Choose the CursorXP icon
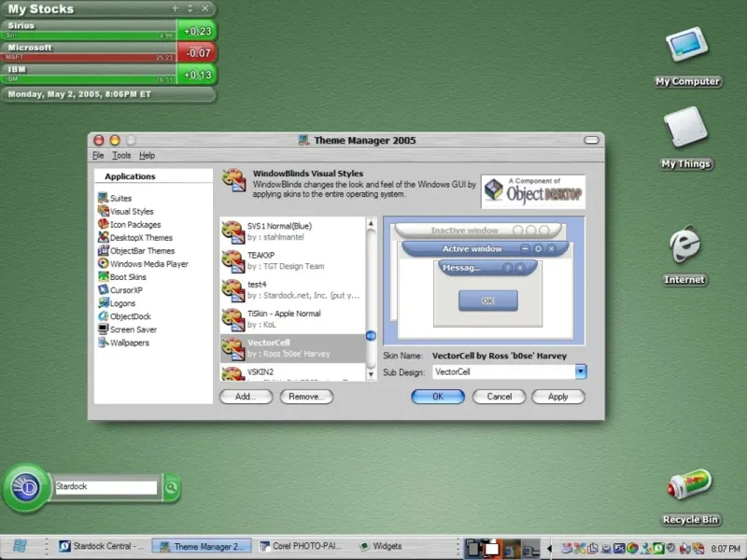Screen dimensions: 747x560 pyautogui.click(x=103, y=289)
